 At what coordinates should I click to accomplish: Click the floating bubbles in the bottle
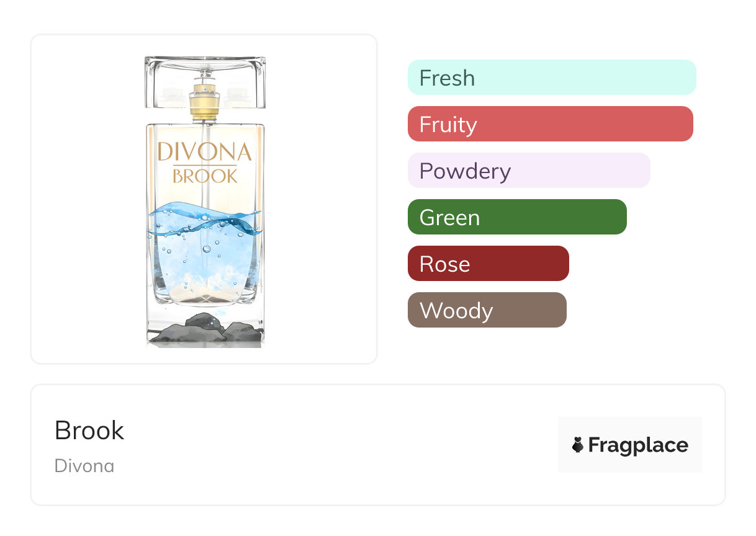point(207,248)
